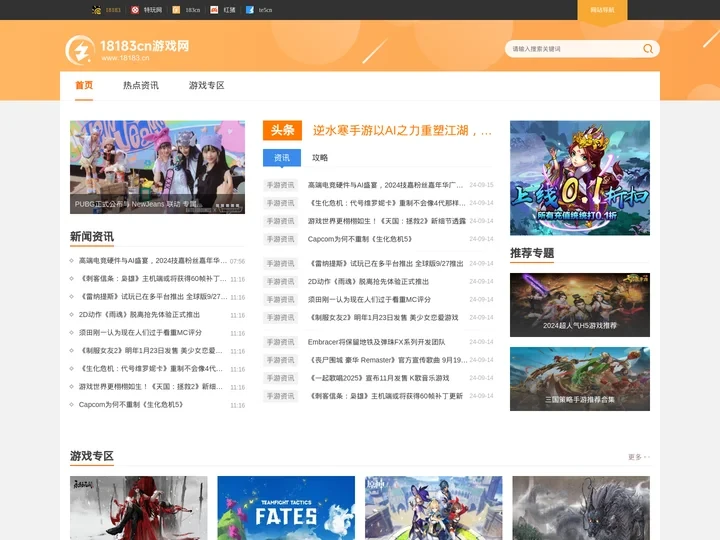Open the PUBG NewJeans banner image
720x540 pixels.
pyautogui.click(x=158, y=167)
